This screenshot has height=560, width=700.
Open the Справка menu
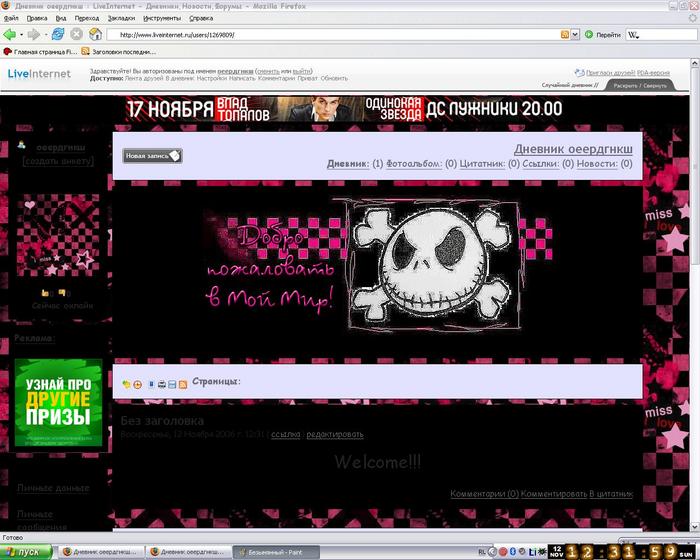click(201, 18)
